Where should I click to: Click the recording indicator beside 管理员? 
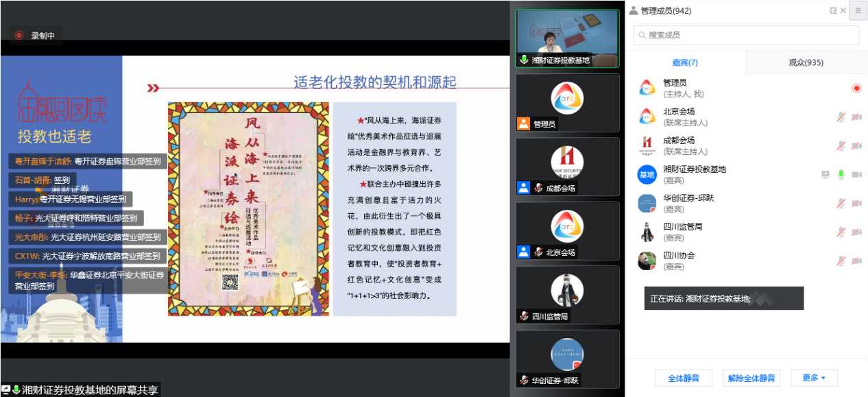(856, 88)
